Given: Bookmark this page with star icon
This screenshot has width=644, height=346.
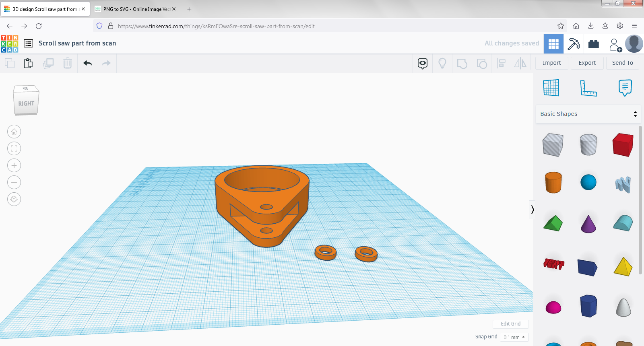Looking at the screenshot, I should (x=561, y=26).
